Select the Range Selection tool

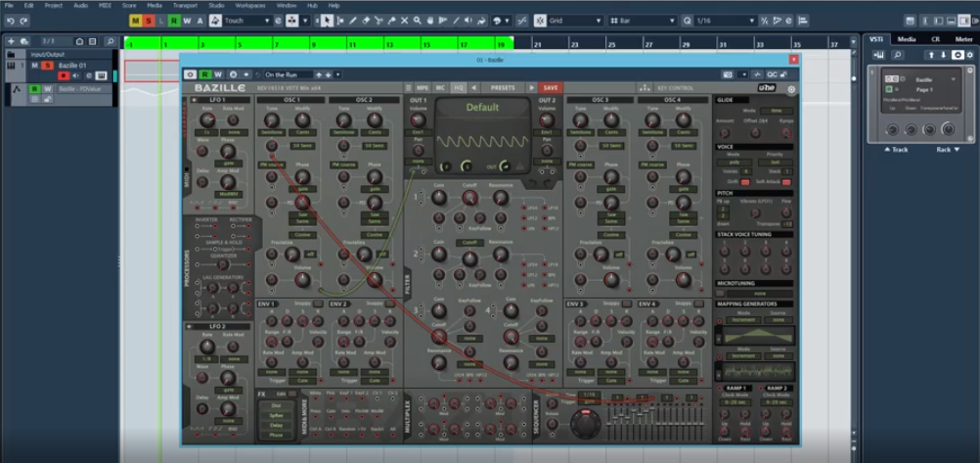tap(340, 21)
